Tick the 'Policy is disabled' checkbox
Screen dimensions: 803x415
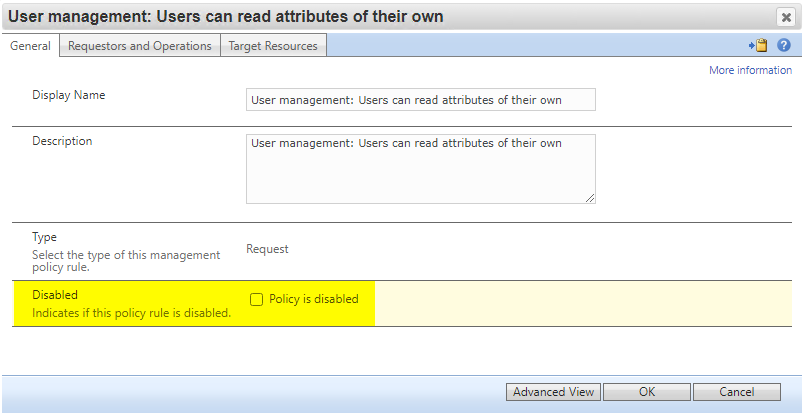coord(257,299)
